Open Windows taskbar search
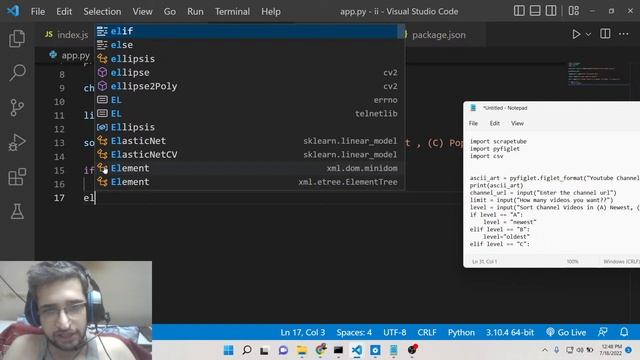Screen dimensions: 640x360 pyautogui.click(x=247, y=350)
